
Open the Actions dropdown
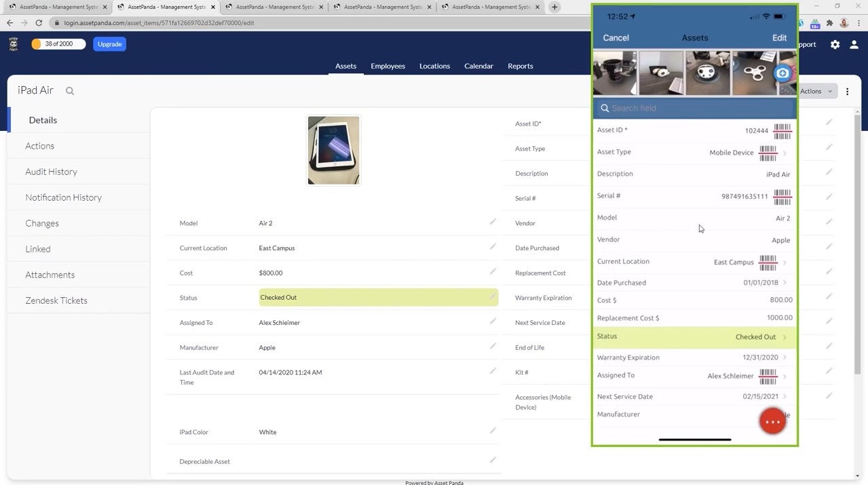(816, 91)
